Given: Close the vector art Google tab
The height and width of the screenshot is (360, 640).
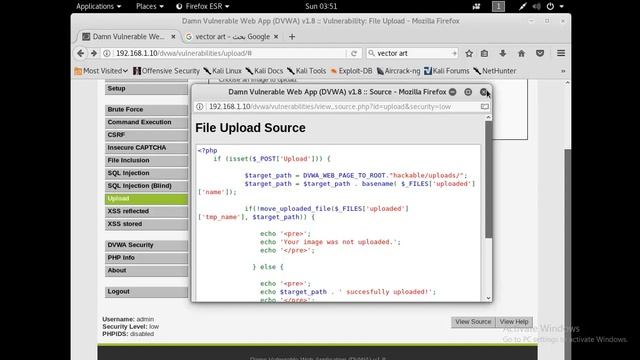Looking at the screenshot, I should point(276,37).
